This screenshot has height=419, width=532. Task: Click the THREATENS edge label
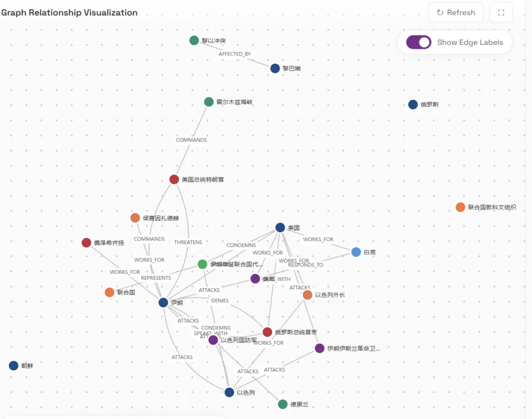188,242
